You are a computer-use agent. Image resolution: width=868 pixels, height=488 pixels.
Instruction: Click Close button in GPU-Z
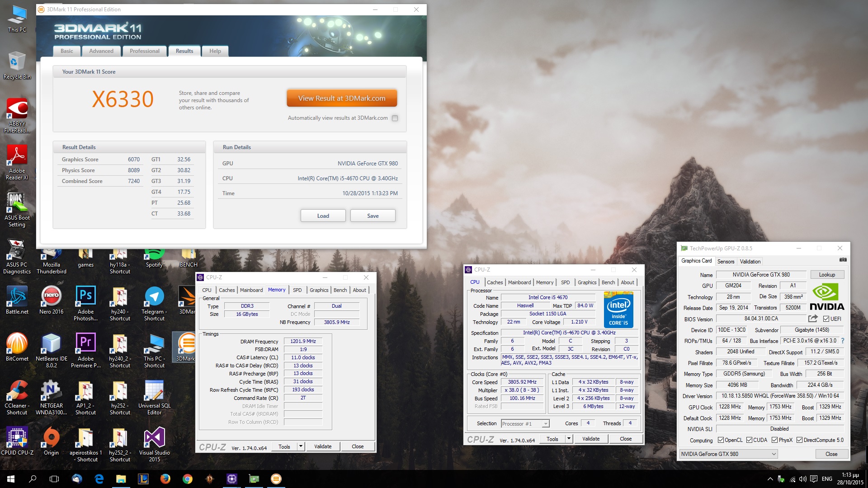(x=831, y=454)
